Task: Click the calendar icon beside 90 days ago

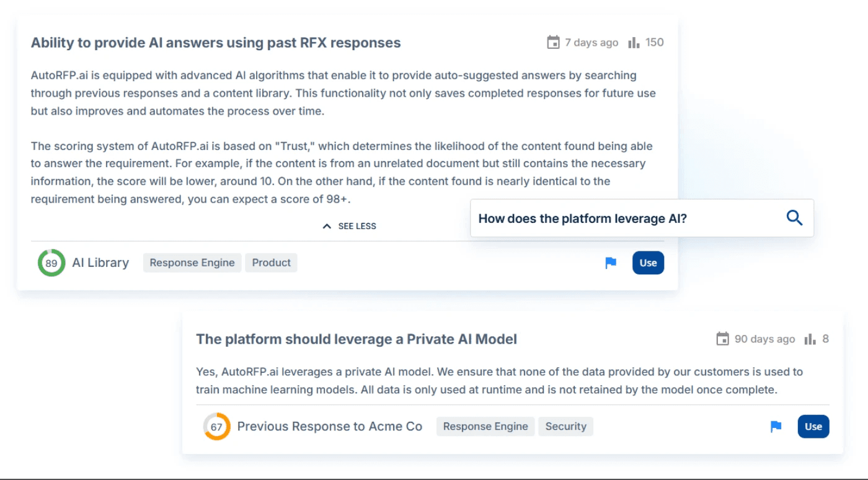Action: point(722,339)
